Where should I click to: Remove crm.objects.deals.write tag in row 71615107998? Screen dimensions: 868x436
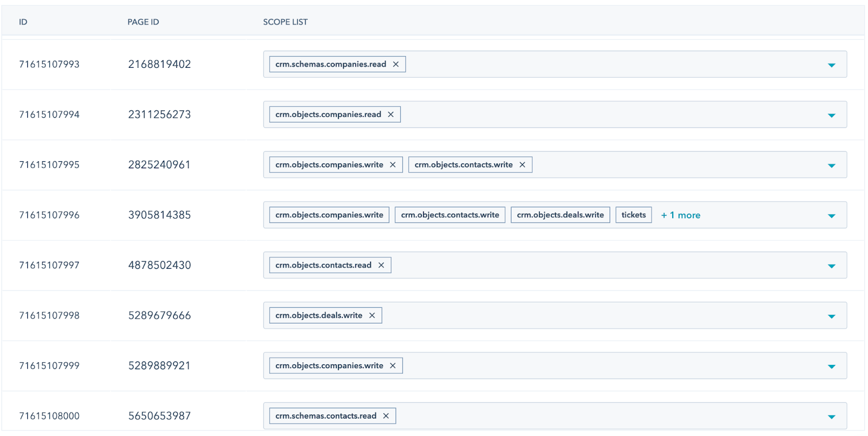click(372, 315)
